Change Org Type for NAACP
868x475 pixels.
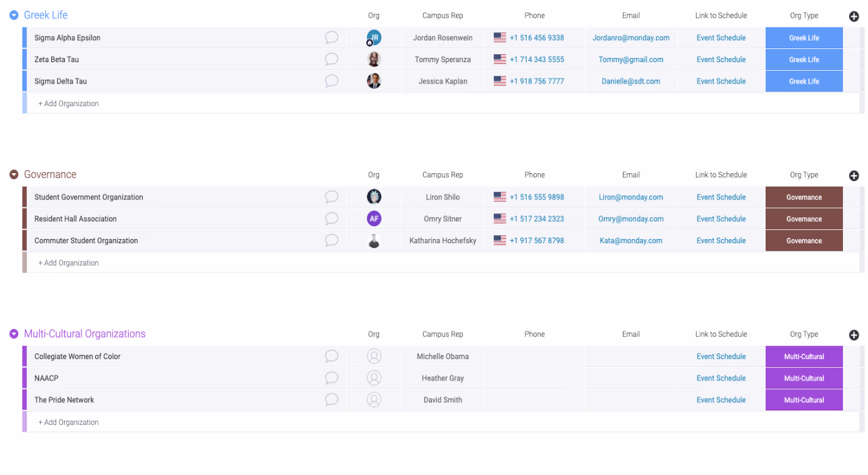tap(804, 378)
